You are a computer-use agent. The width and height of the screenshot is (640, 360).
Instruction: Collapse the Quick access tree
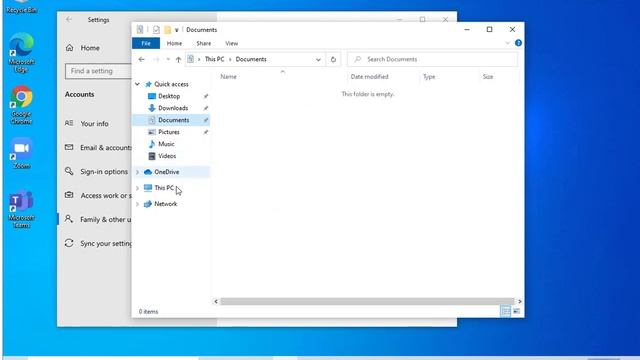(x=138, y=84)
